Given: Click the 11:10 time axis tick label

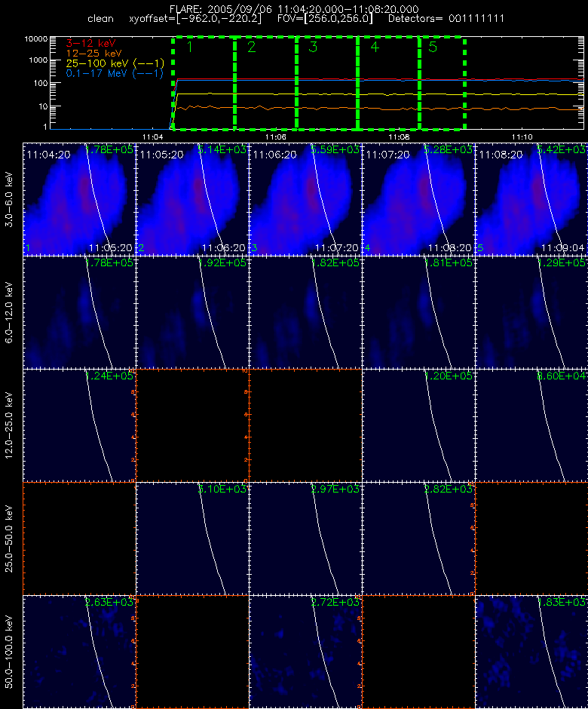Looking at the screenshot, I should point(522,137).
